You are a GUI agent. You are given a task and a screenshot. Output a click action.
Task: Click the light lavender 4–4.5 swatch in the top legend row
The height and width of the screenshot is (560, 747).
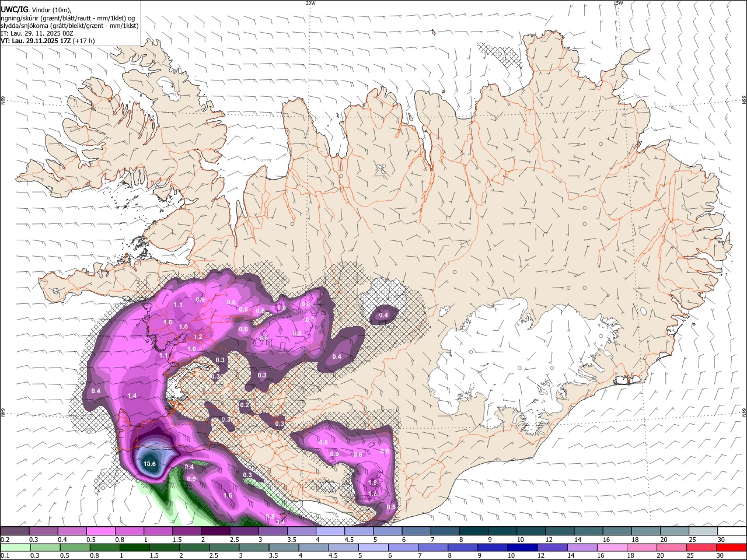pyautogui.click(x=330, y=531)
